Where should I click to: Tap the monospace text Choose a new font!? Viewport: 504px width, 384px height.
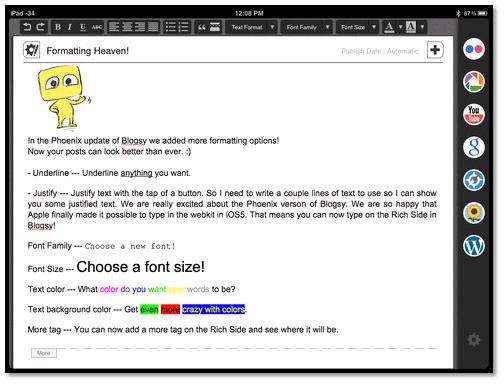(x=130, y=246)
